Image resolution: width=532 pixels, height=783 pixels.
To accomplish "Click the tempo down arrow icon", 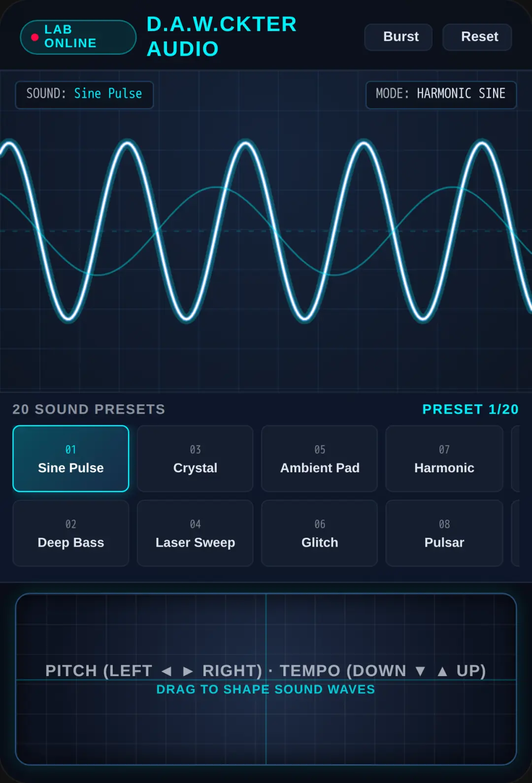I will click(420, 671).
